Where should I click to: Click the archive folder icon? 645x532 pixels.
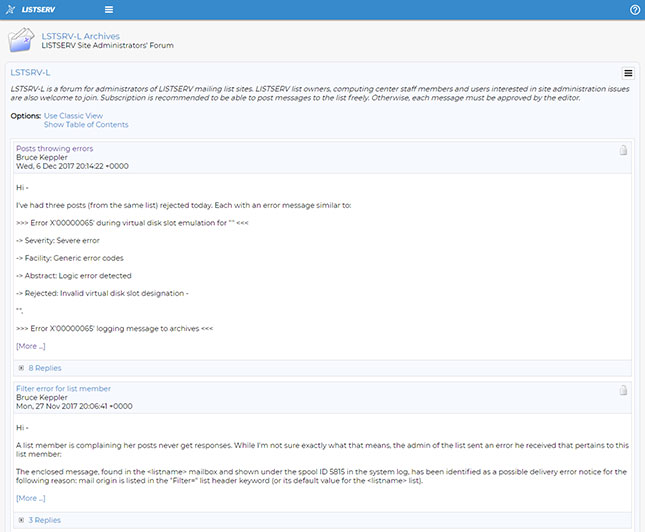pos(21,40)
